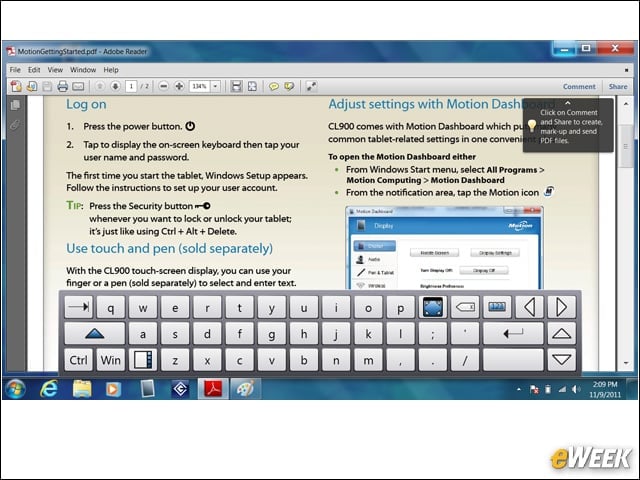This screenshot has height=480, width=640.
Task: Tap the keyboard resize/fullscreen key after p
Action: (433, 307)
